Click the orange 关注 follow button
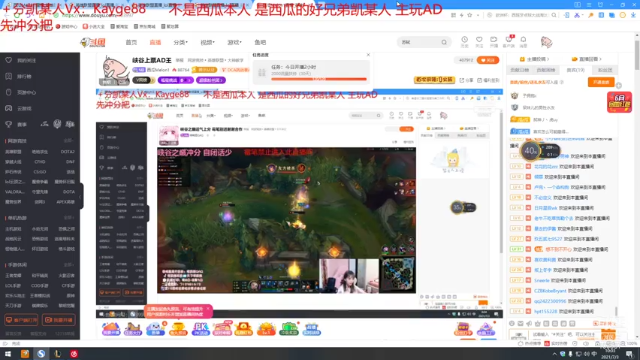Viewport: 640px width, 360px height. pos(488,60)
